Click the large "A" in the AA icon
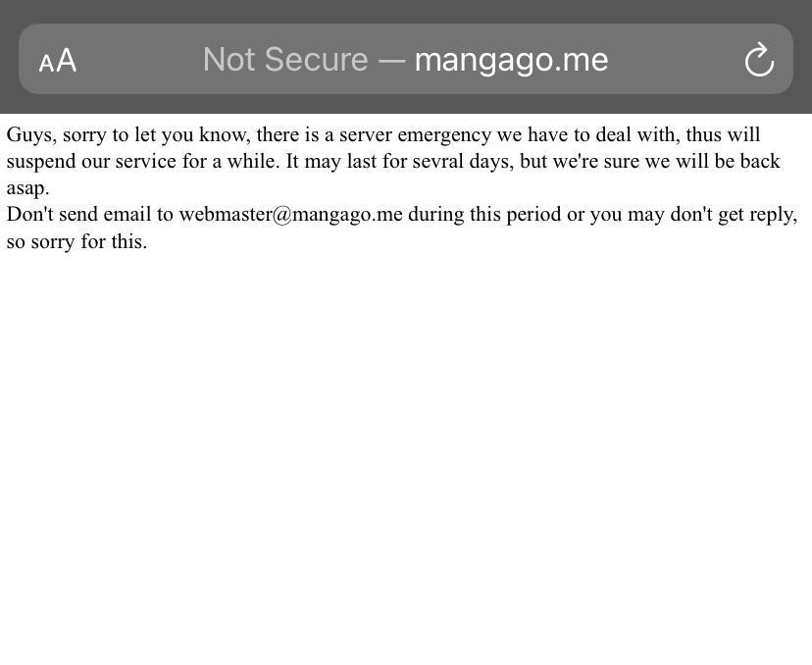 [x=67, y=61]
